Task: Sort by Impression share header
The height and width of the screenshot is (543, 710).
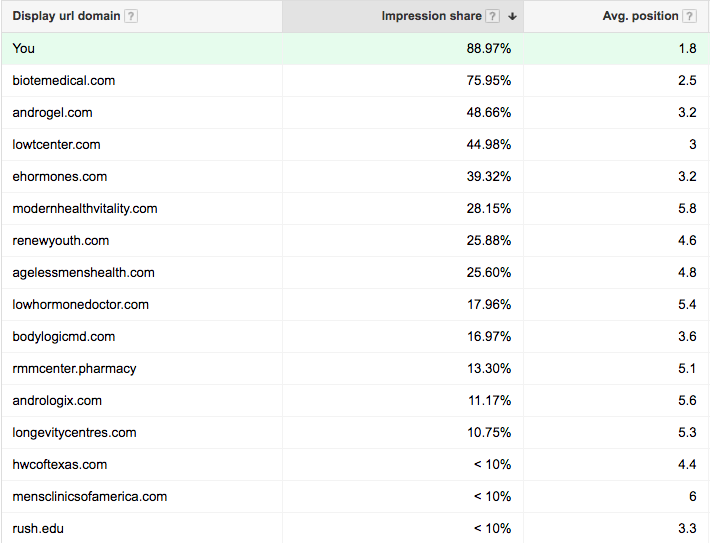Action: point(432,16)
